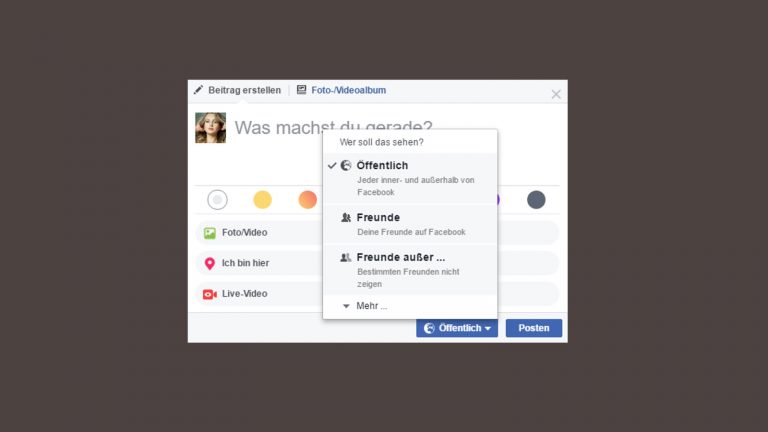
Task: Pick the yellow background color swatch
Action: coord(263,200)
